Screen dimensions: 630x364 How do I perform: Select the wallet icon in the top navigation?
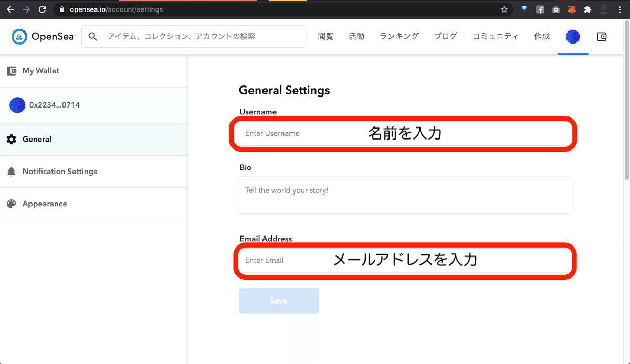click(602, 36)
